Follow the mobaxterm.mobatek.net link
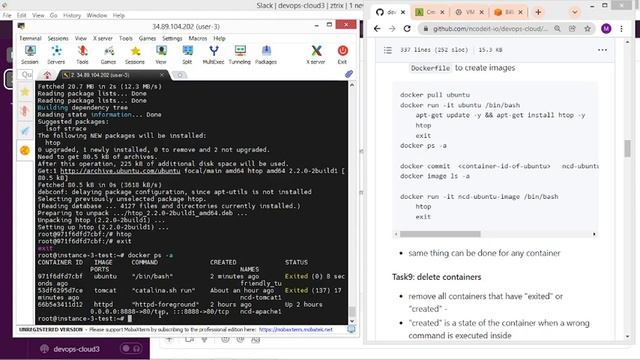The height and width of the screenshot is (360, 640). point(296,329)
